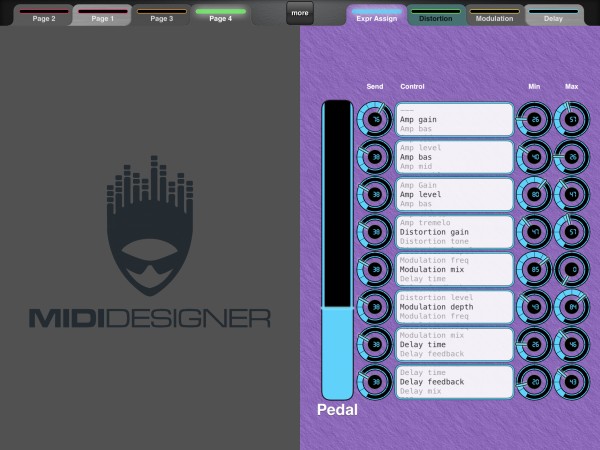
Task: Click the Min knob in Amp level row
Action: [x=534, y=194]
